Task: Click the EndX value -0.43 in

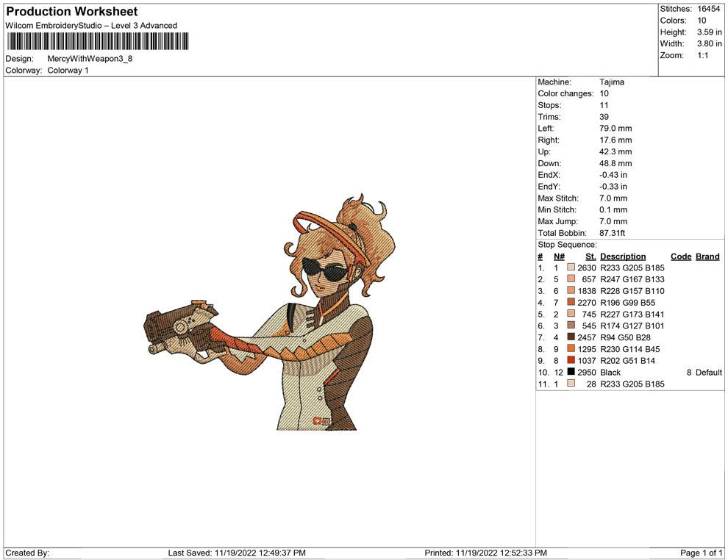Action: pos(613,175)
